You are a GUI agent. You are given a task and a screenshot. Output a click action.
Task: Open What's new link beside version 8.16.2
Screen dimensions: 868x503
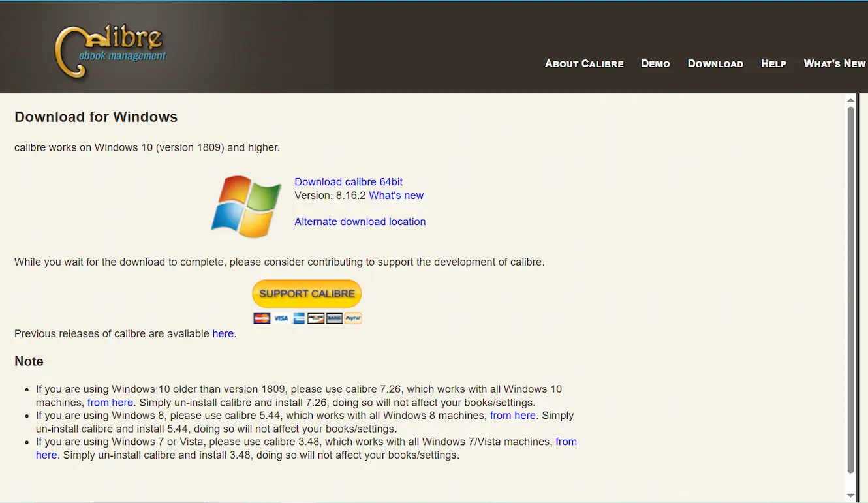tap(396, 196)
